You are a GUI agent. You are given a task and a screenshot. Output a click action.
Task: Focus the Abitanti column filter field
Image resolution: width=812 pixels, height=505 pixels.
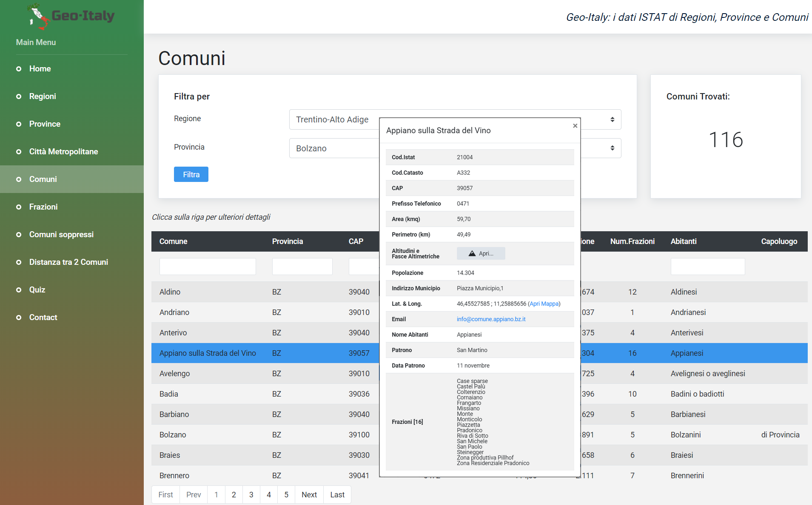point(708,267)
